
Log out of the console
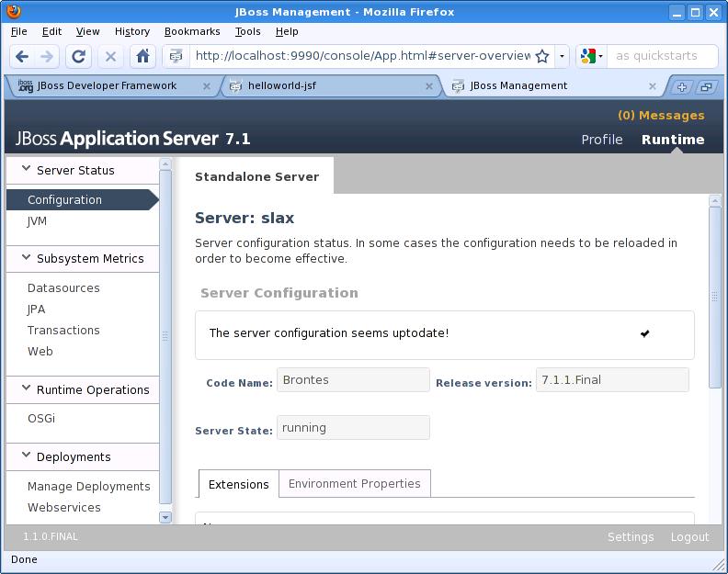(x=690, y=537)
